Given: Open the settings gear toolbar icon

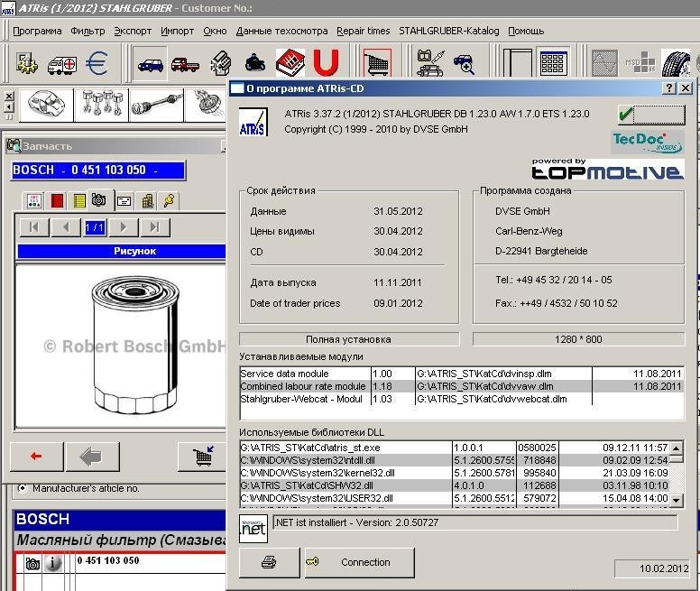Looking at the screenshot, I should 27,63.
